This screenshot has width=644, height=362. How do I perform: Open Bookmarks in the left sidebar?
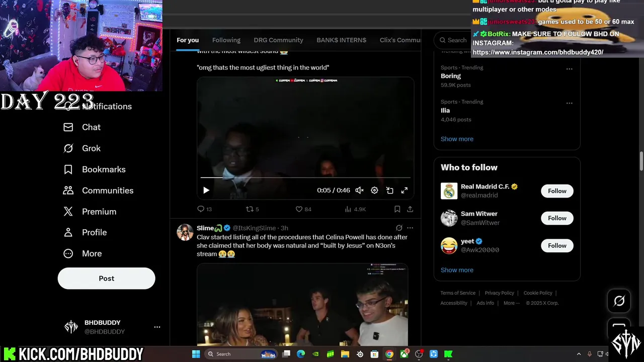point(94,169)
